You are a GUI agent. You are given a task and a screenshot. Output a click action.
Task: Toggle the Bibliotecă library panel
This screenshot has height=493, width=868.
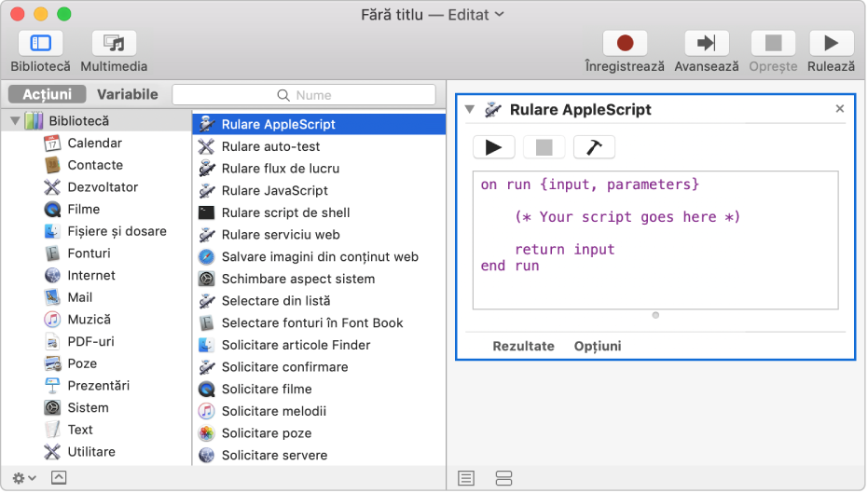click(40, 44)
